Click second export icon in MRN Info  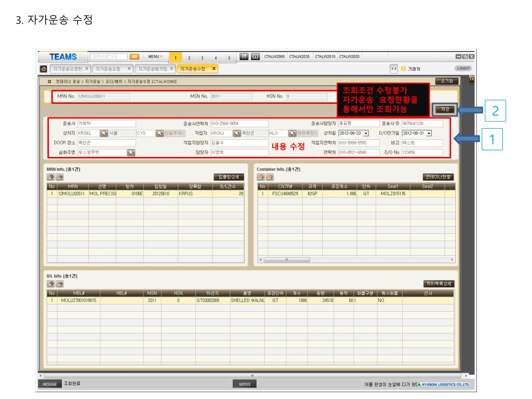[60, 177]
